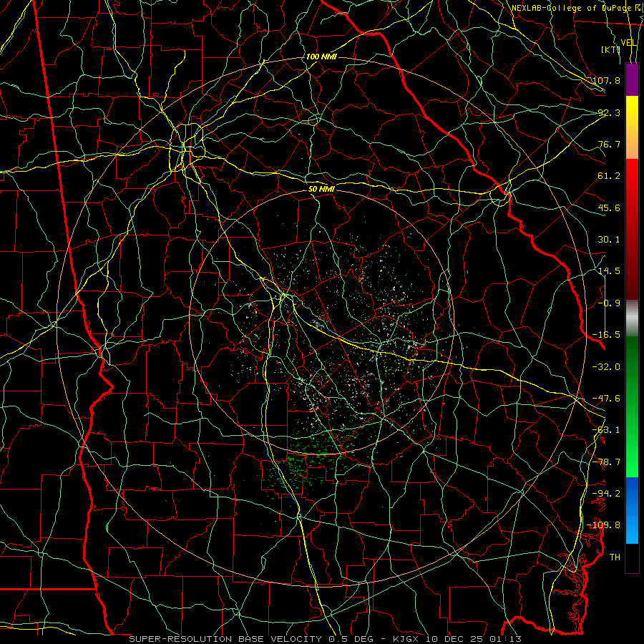This screenshot has height=644, width=644.
Task: Select the -94.2 velocity legend value
Action: (x=606, y=493)
